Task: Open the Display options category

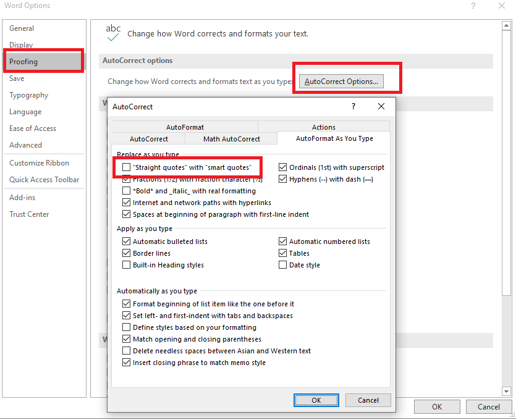Action: (x=43, y=44)
